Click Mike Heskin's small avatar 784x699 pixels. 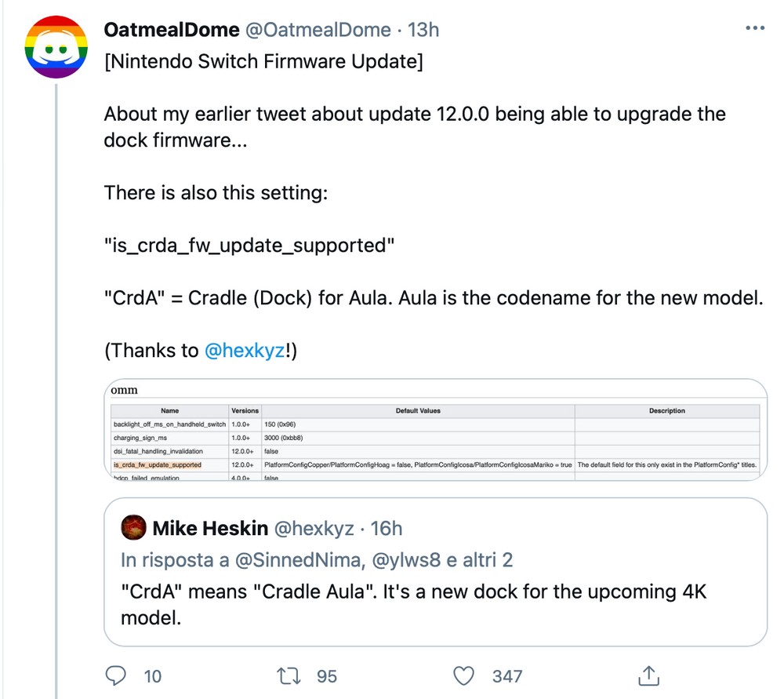tap(133, 528)
